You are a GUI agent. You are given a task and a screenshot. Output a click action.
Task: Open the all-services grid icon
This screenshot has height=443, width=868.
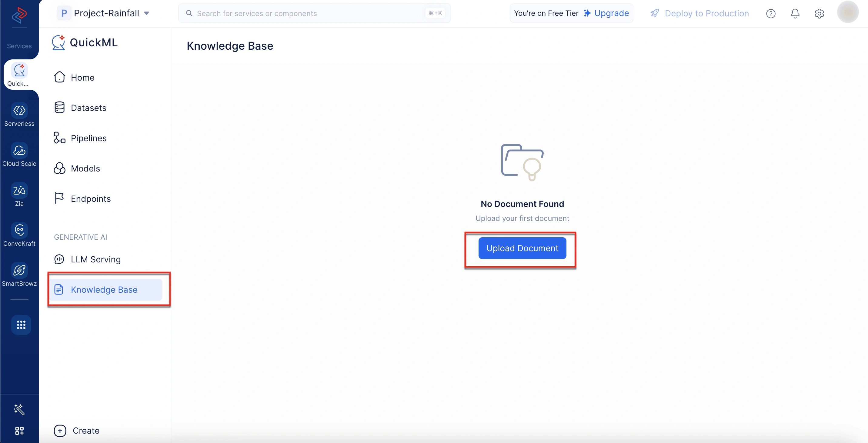(21, 325)
